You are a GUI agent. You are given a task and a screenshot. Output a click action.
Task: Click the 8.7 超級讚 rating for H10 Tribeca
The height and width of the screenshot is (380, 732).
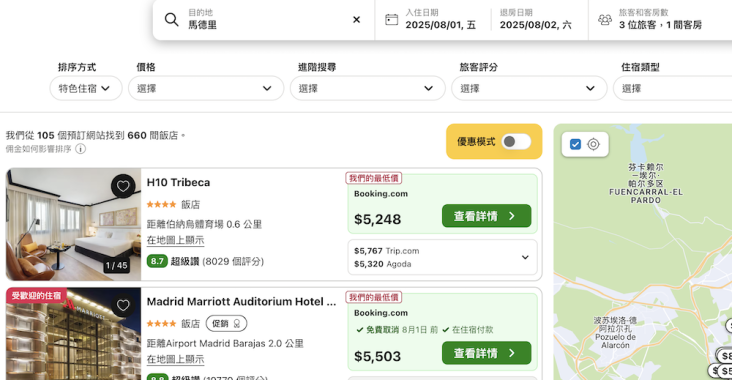coord(205,261)
